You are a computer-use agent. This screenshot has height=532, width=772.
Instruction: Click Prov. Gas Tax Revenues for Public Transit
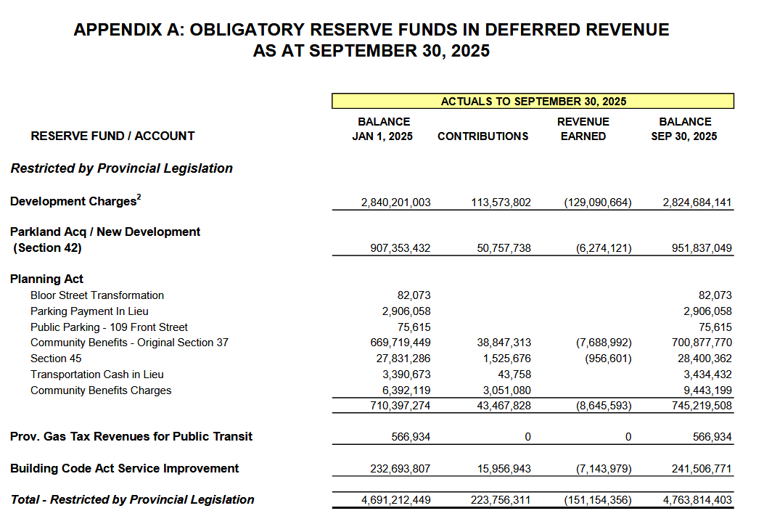pos(131,436)
